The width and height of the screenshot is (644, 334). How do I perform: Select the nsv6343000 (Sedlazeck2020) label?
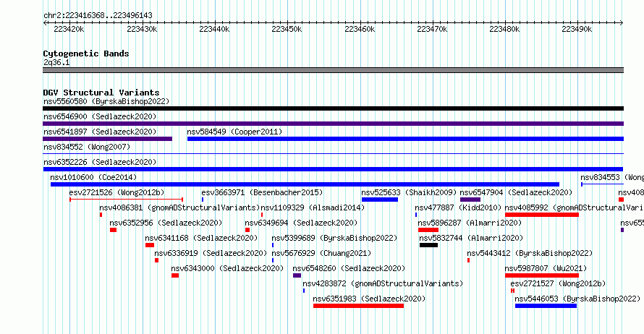(x=227, y=268)
